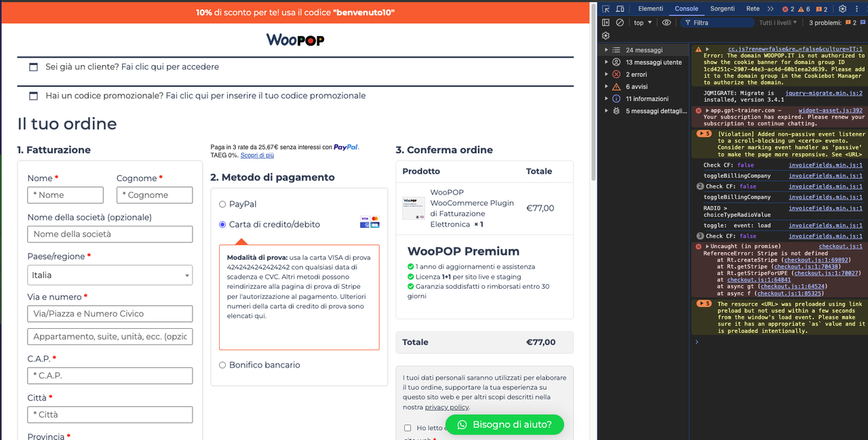
Task: Click the Via/Piazza e Numero Civico field
Action: click(x=110, y=314)
